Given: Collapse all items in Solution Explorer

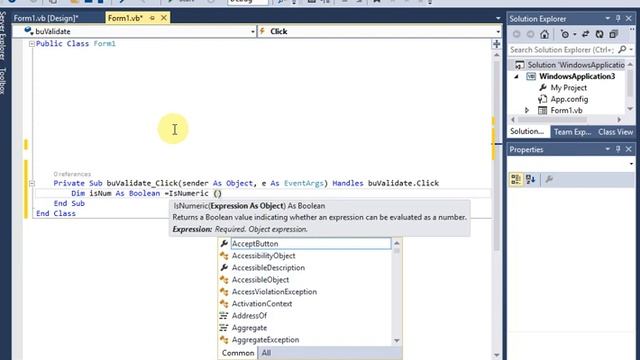Looking at the screenshot, I should (613, 34).
